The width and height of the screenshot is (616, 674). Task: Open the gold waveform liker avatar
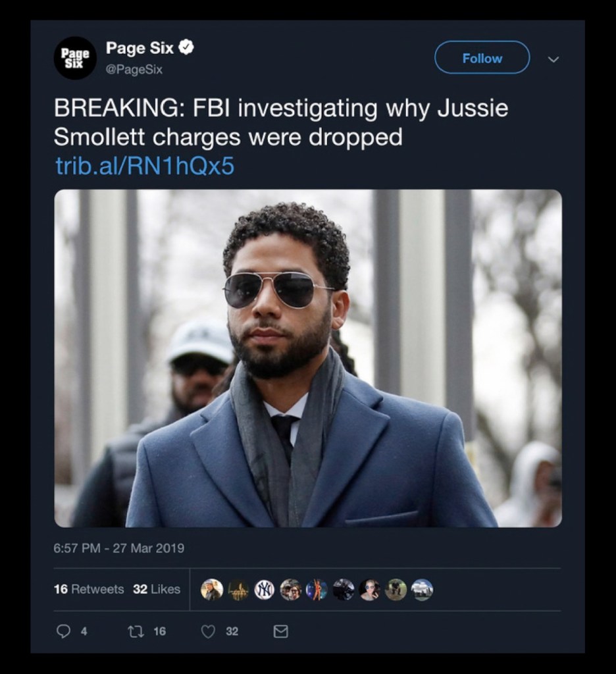click(x=238, y=590)
